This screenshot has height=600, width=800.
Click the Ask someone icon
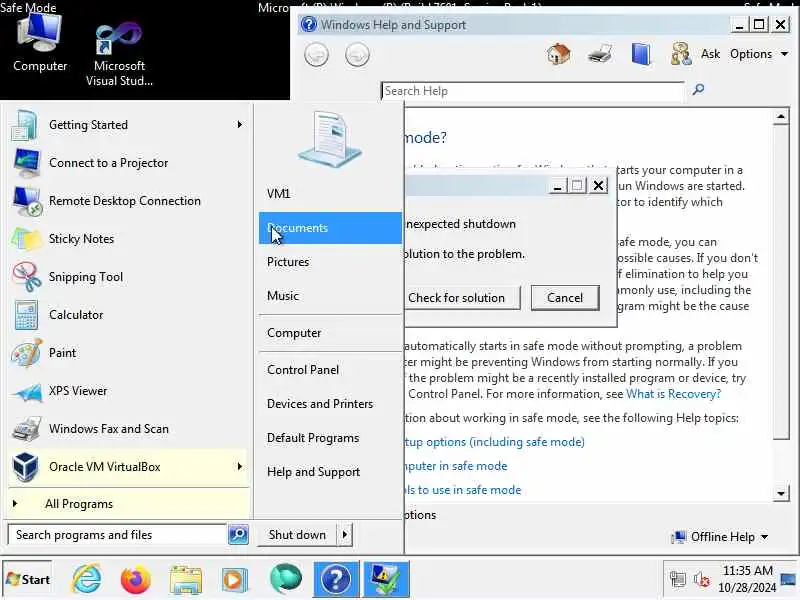click(x=681, y=54)
